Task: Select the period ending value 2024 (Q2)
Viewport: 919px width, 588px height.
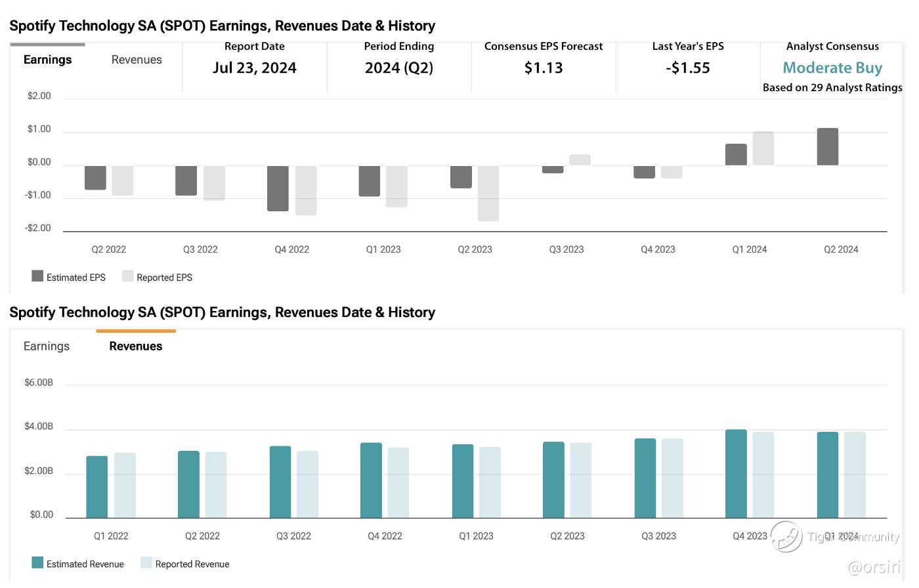Action: tap(399, 68)
